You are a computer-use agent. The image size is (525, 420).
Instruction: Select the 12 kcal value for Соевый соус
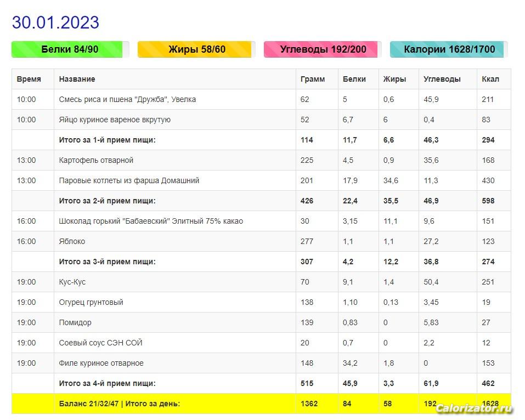click(x=486, y=343)
